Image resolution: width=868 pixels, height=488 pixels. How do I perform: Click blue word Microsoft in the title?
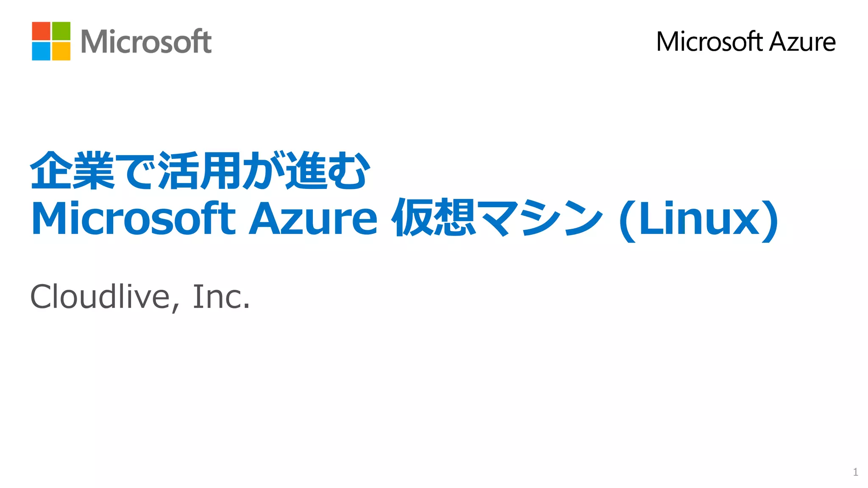(133, 219)
